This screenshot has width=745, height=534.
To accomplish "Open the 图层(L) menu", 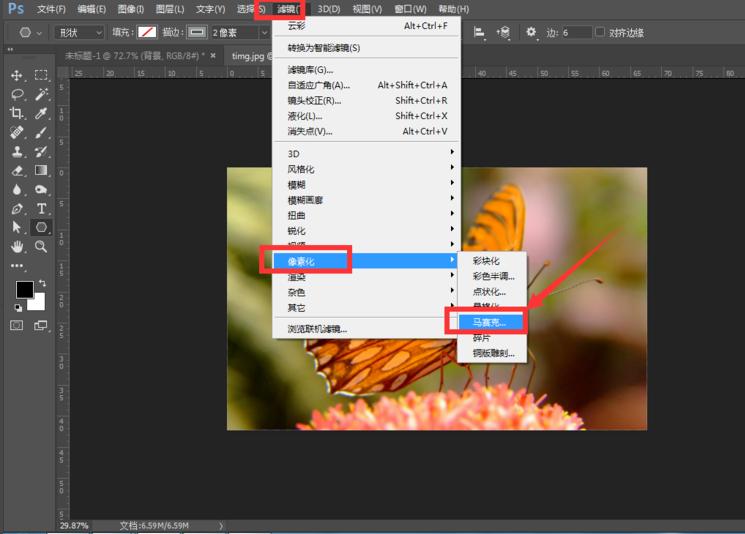I will [170, 9].
